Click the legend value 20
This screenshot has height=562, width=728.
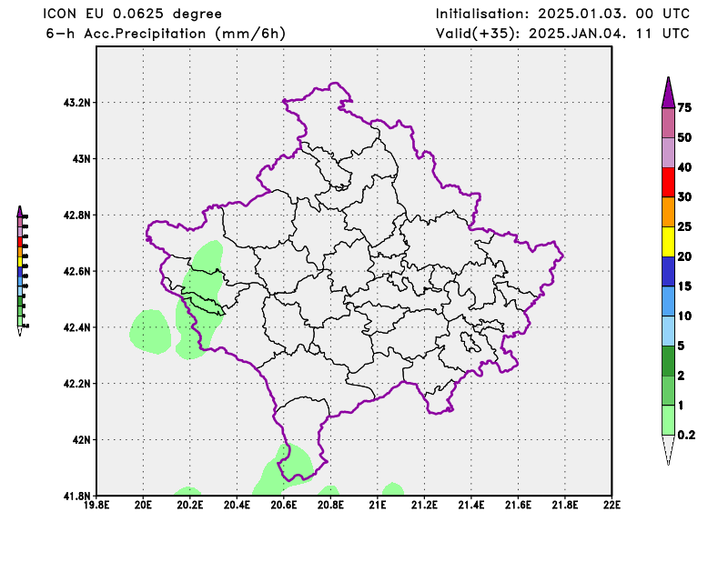pyautogui.click(x=684, y=256)
